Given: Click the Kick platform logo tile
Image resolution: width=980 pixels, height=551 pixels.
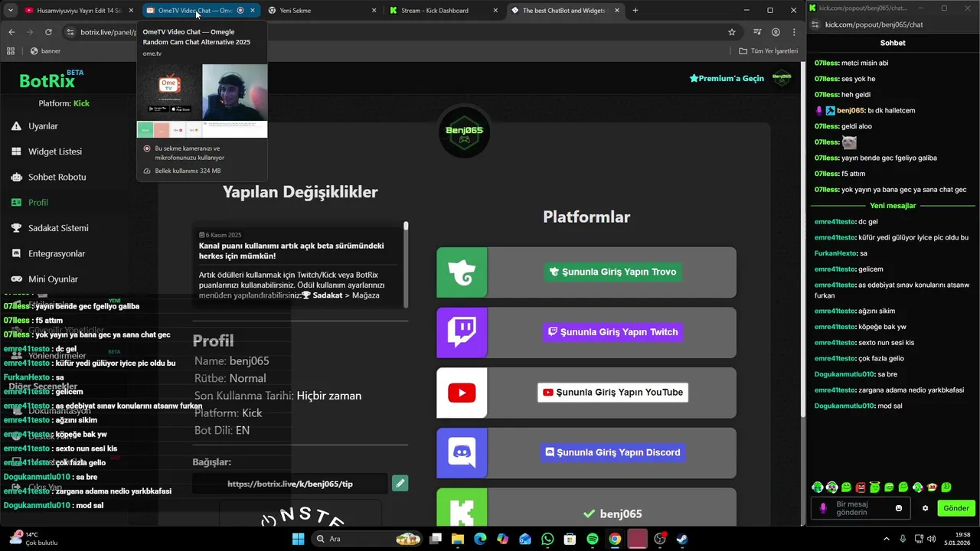Looking at the screenshot, I should 462,507.
